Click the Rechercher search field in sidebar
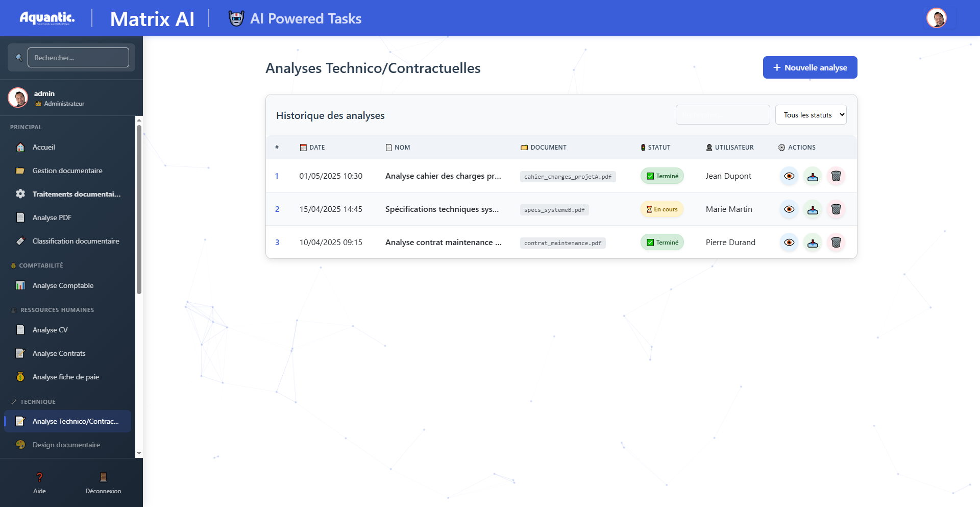Image resolution: width=980 pixels, height=507 pixels. 78,58
